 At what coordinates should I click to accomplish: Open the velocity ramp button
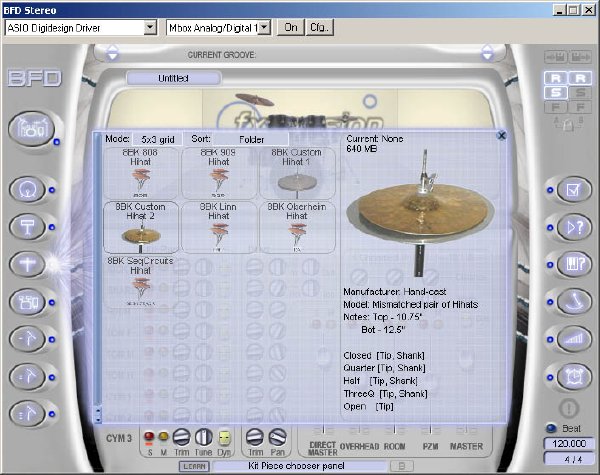[574, 339]
